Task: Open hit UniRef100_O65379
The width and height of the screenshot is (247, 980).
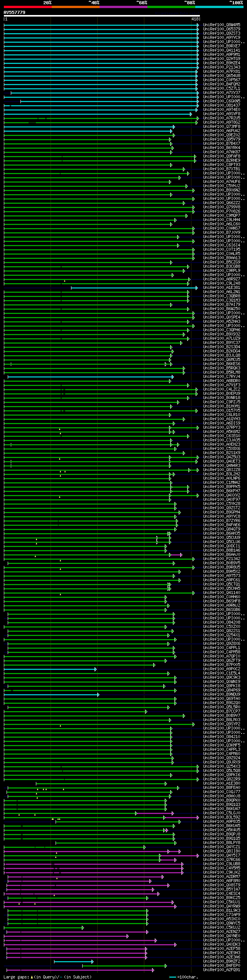Action: (x=222, y=29)
